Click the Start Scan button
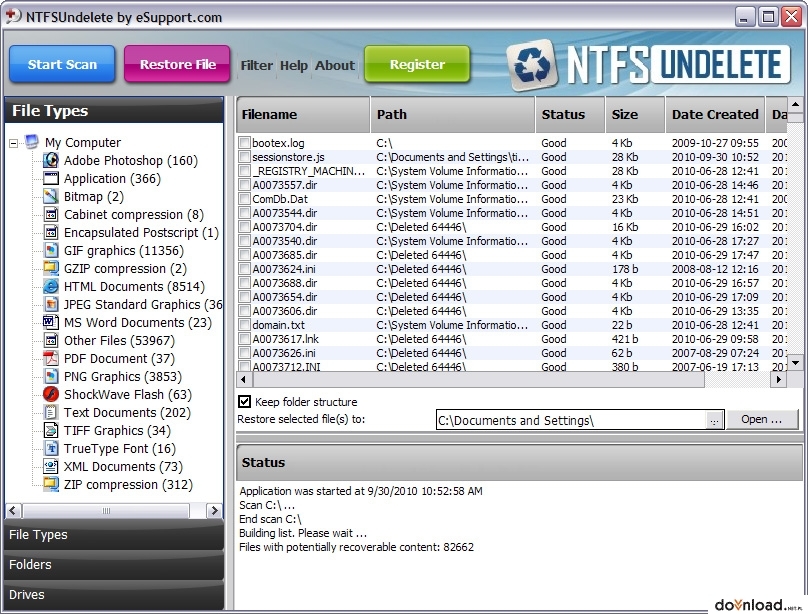Image resolution: width=808 pixels, height=614 pixels. [x=62, y=64]
